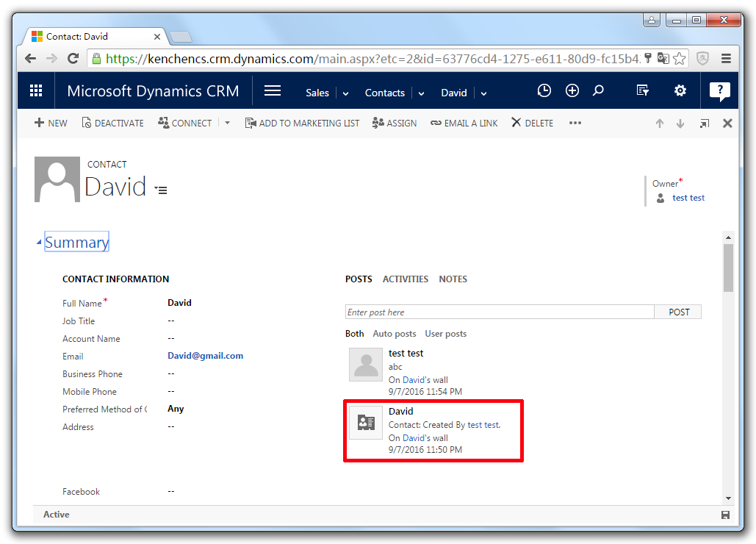Open owner test test link
This screenshot has width=756, height=544.
click(688, 198)
